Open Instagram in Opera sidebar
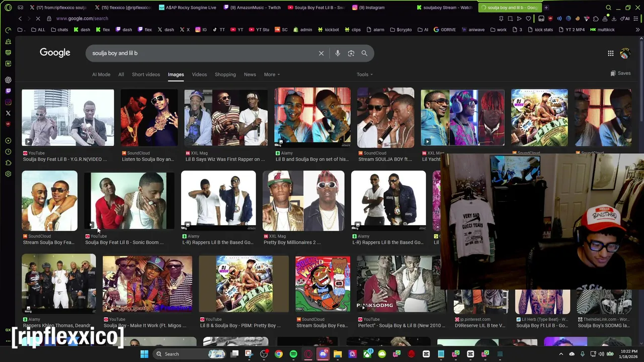The image size is (644, 362). (x=8, y=102)
